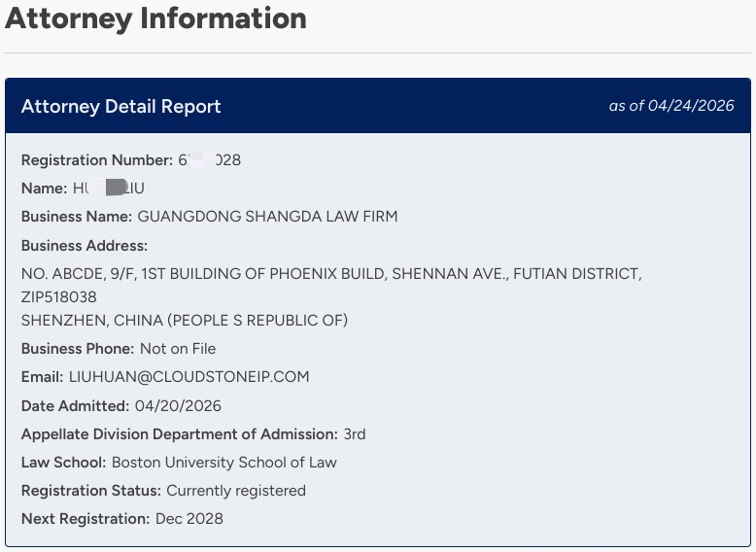
Task: Click the Business Name label
Action: [77, 217]
